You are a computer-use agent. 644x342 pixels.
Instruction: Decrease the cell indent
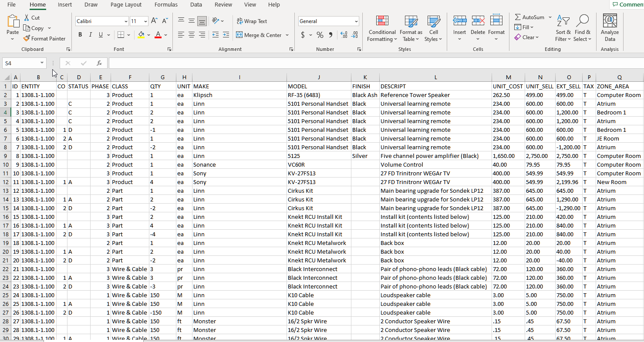click(x=216, y=35)
